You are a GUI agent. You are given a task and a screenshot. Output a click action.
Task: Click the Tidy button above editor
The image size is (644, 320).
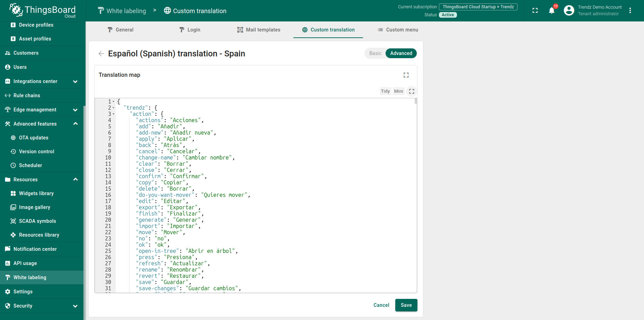point(385,91)
